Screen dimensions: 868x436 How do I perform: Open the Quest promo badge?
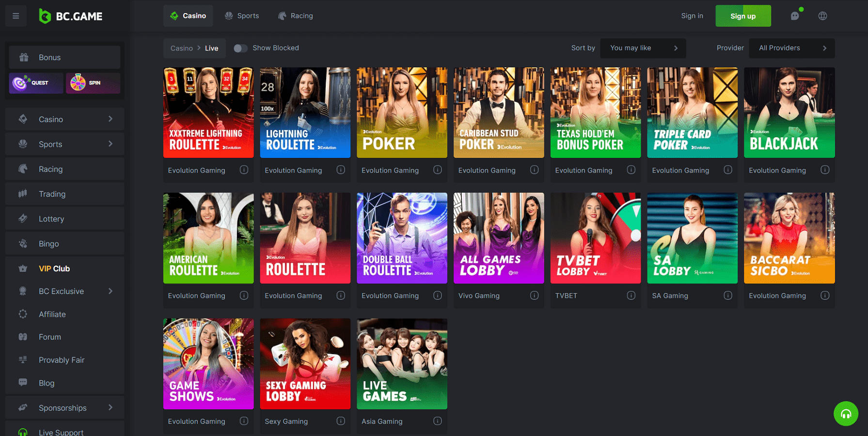pos(36,83)
